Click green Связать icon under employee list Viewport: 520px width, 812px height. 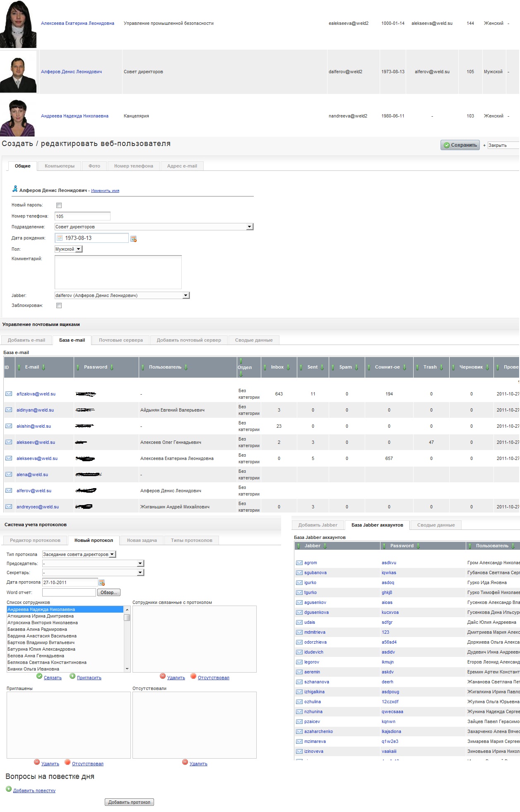pos(39,676)
